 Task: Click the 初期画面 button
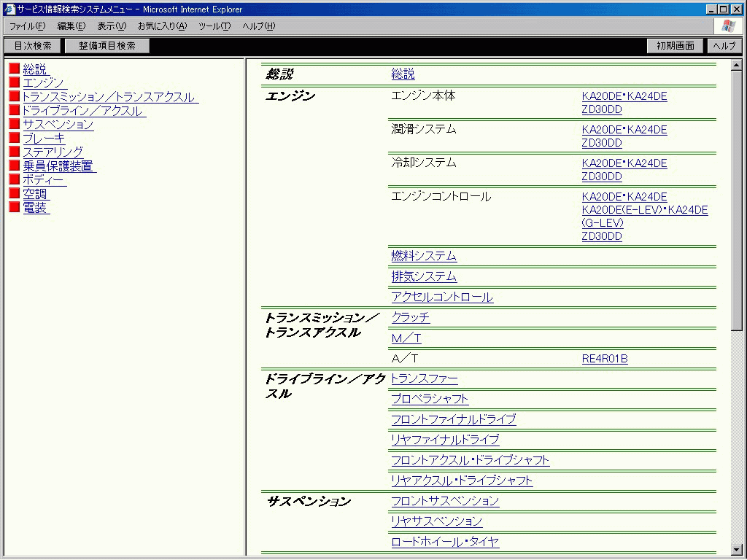click(x=675, y=46)
